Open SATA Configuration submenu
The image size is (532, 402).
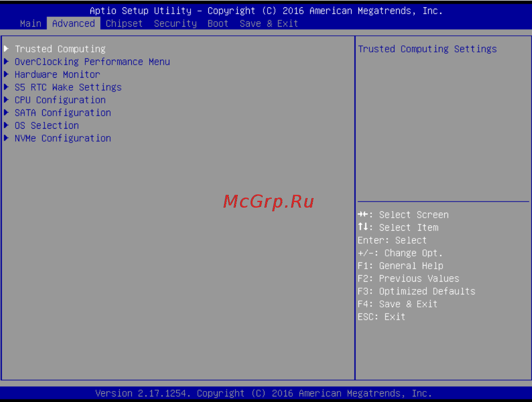[x=63, y=113]
